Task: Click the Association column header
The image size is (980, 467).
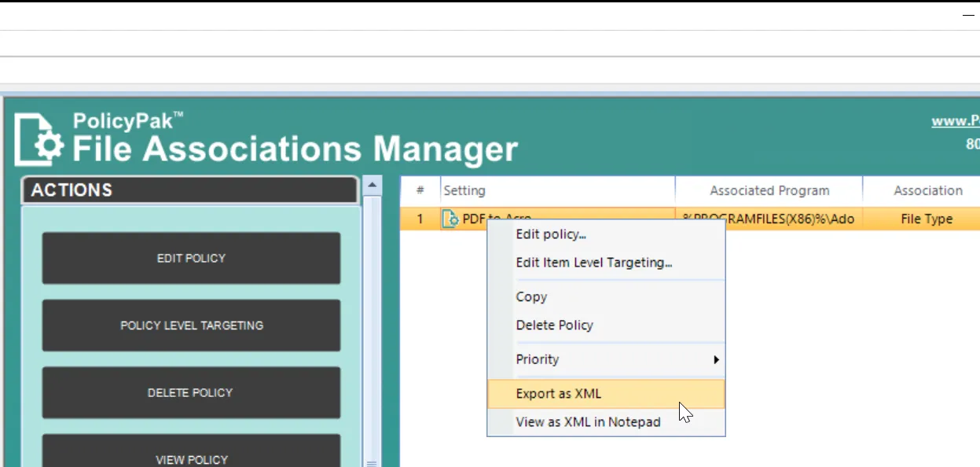Action: click(x=922, y=190)
